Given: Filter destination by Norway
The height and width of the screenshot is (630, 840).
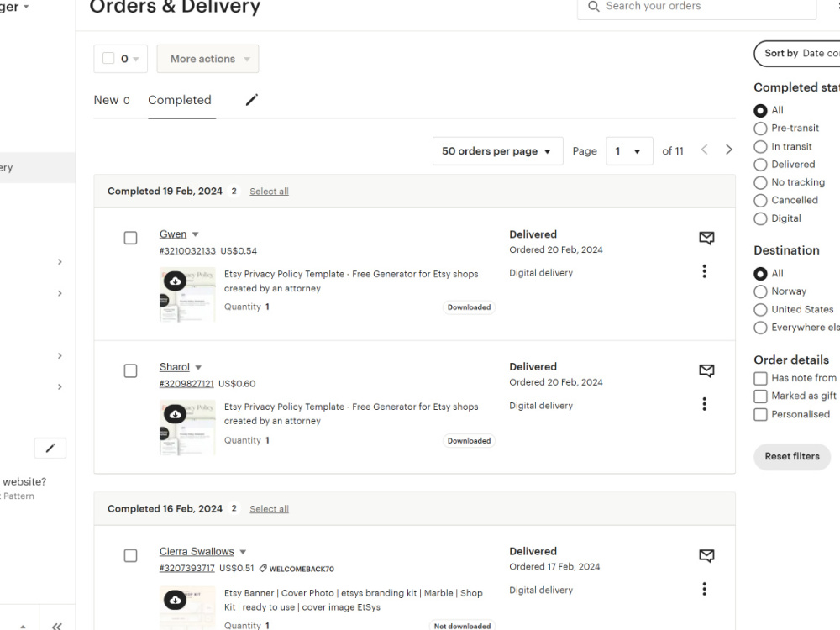Looking at the screenshot, I should coord(760,291).
